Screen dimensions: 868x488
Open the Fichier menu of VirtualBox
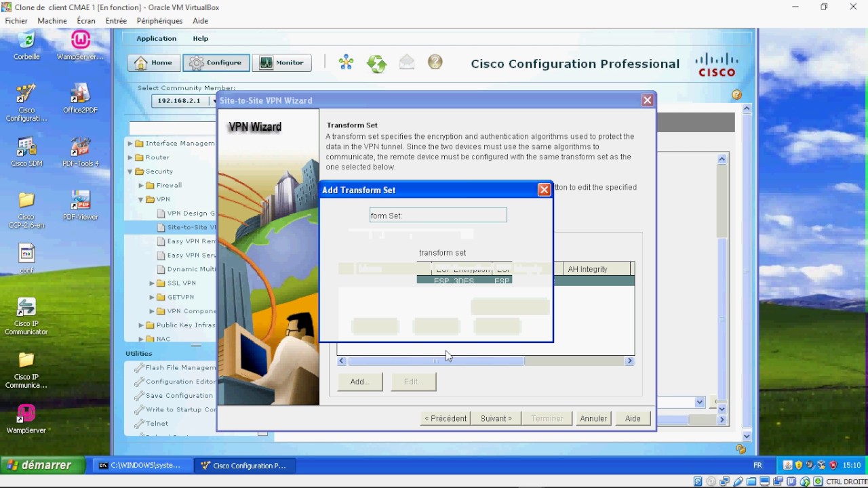tap(16, 21)
